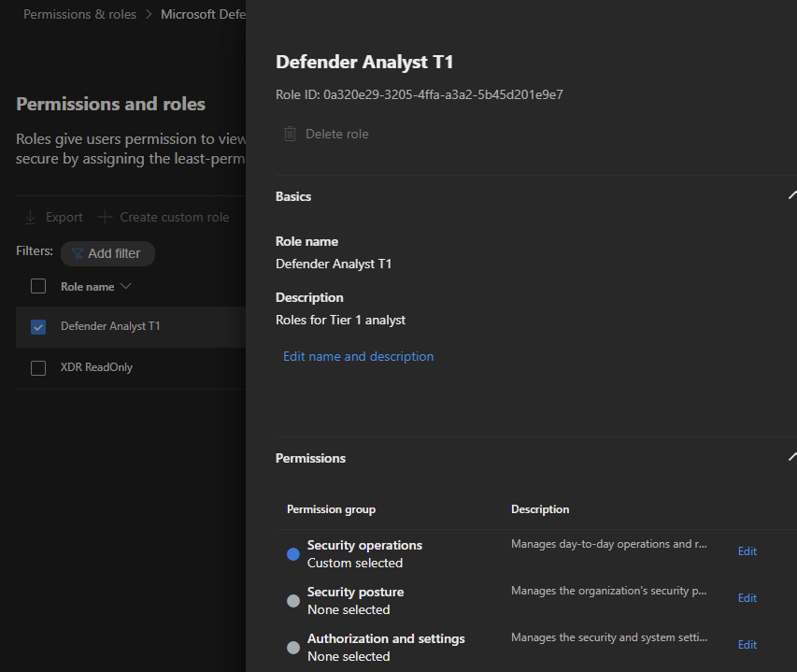The height and width of the screenshot is (672, 797).
Task: Click the Microsoft Defender breadcrumb item
Action: (204, 13)
